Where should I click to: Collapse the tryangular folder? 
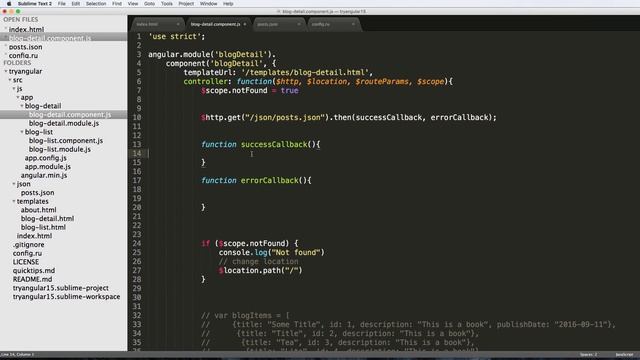pos(6,71)
